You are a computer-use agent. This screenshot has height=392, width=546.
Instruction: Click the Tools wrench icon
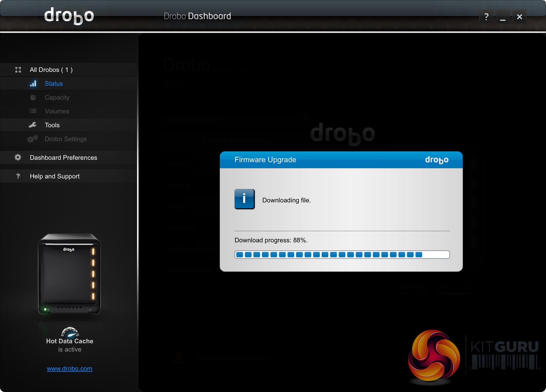33,125
